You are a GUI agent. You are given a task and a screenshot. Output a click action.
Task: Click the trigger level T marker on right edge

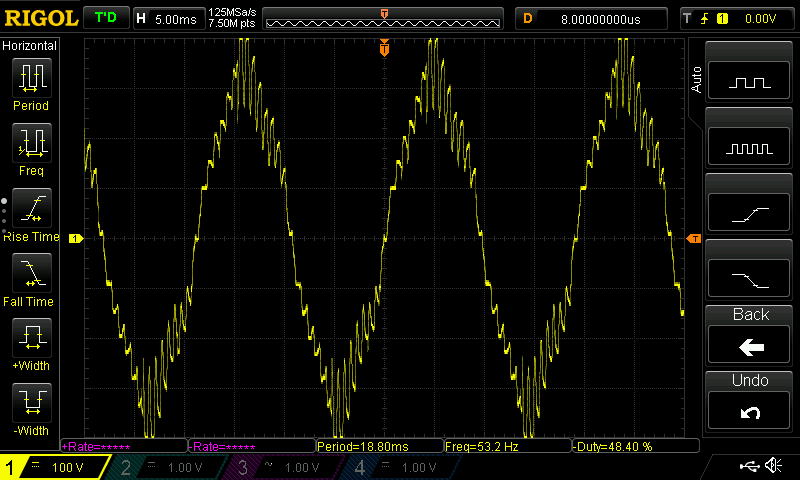[694, 239]
